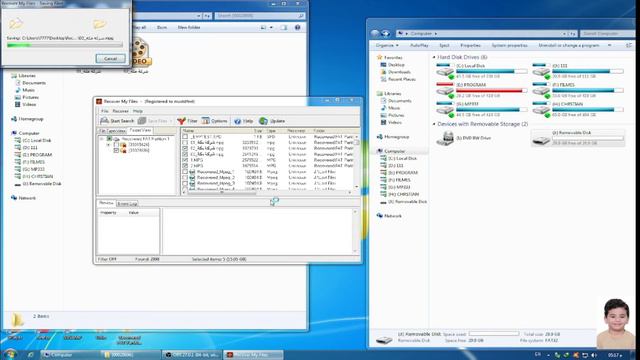Change view icon in Computer window toolbar

629,45
